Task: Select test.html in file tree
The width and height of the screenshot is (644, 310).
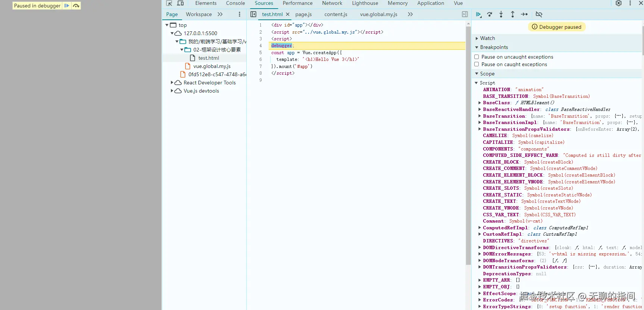Action: [x=209, y=58]
